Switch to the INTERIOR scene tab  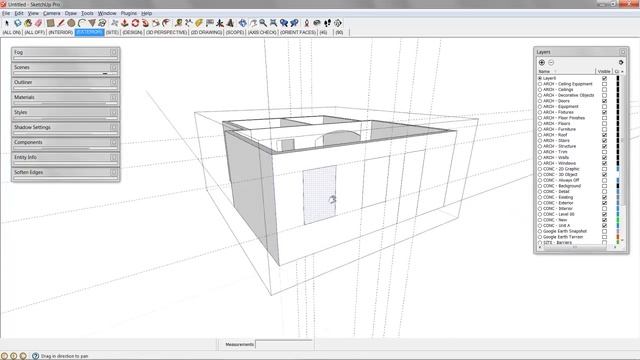60,32
